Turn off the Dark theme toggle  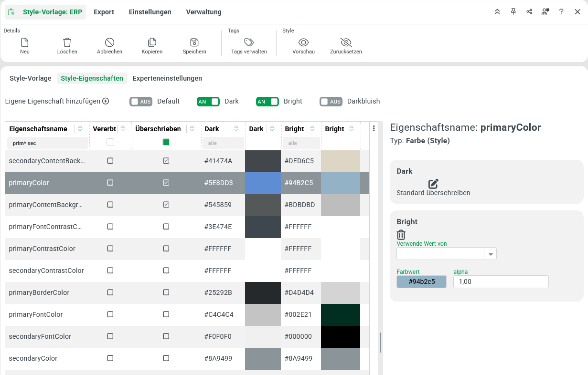(208, 102)
